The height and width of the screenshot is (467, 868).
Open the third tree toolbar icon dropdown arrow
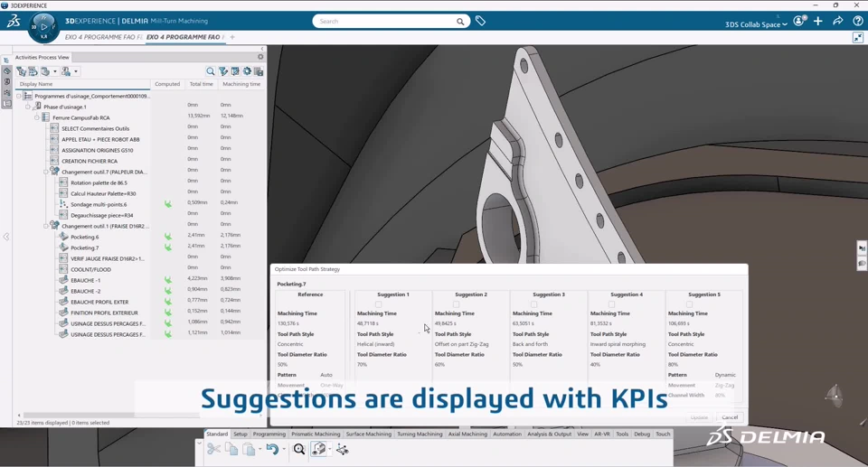(55, 71)
